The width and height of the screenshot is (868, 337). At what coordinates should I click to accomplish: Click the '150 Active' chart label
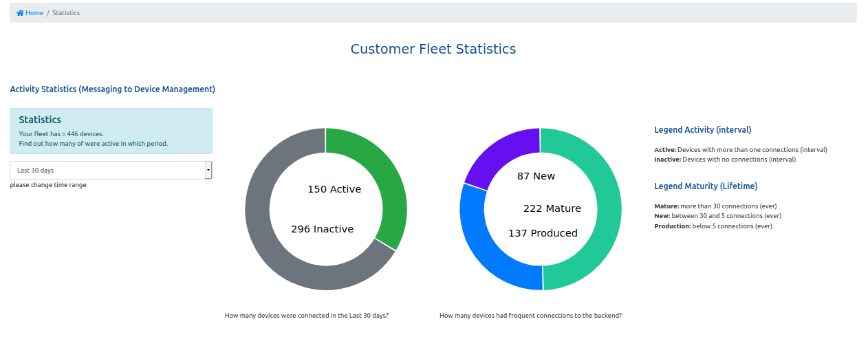click(334, 189)
